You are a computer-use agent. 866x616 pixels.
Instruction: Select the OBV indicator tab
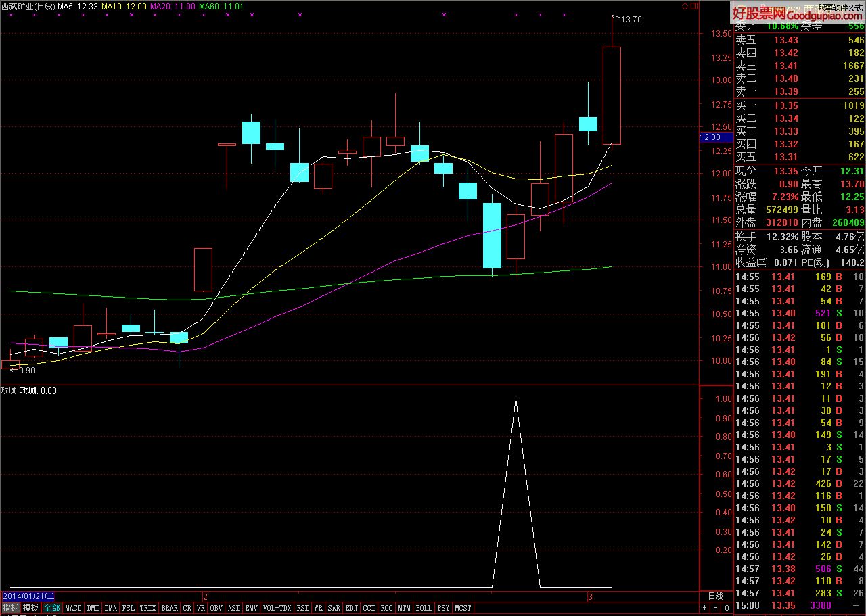(x=216, y=608)
